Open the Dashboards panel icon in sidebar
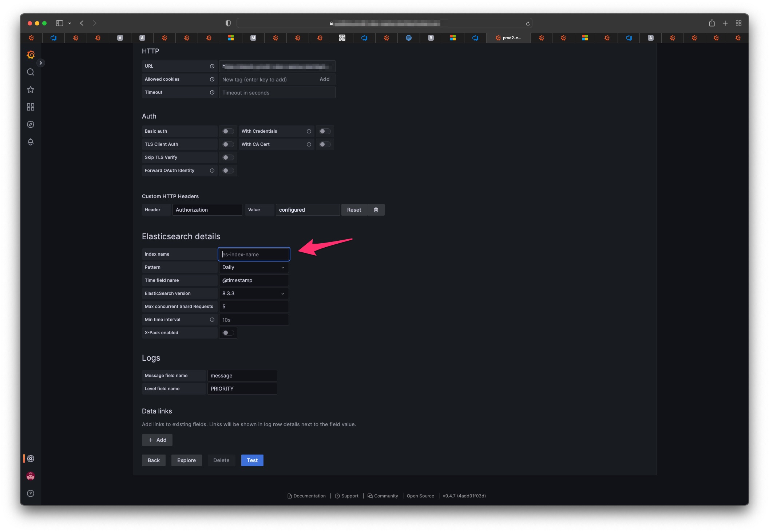 point(30,107)
